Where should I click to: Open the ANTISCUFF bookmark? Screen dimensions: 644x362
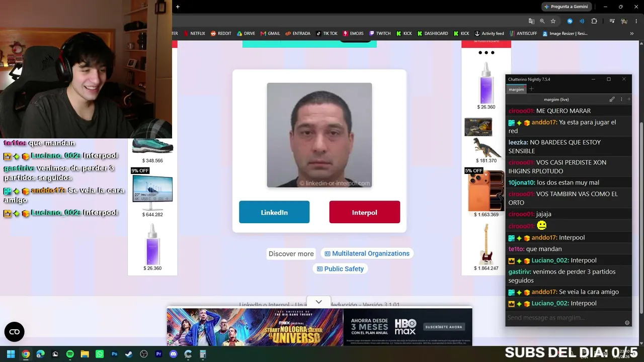(x=523, y=34)
